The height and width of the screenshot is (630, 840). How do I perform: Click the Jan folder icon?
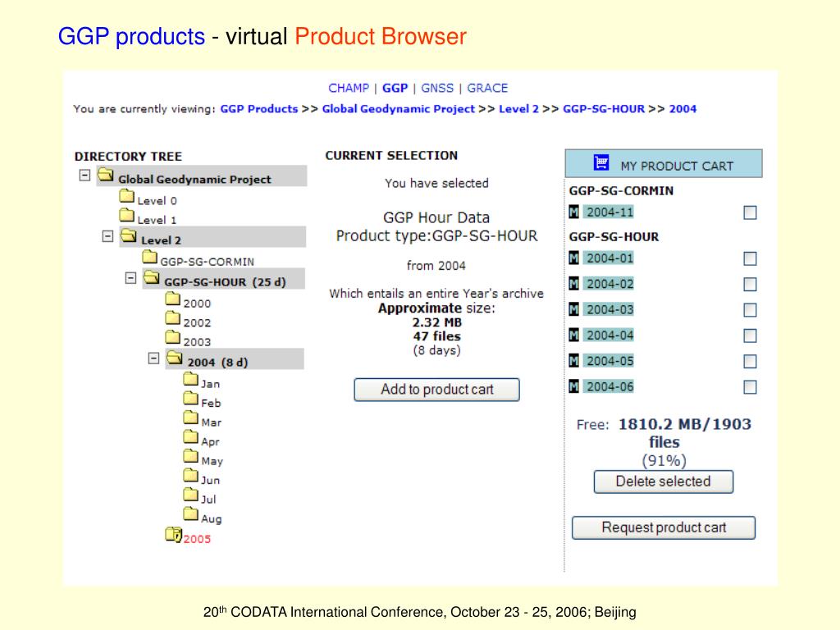190,379
